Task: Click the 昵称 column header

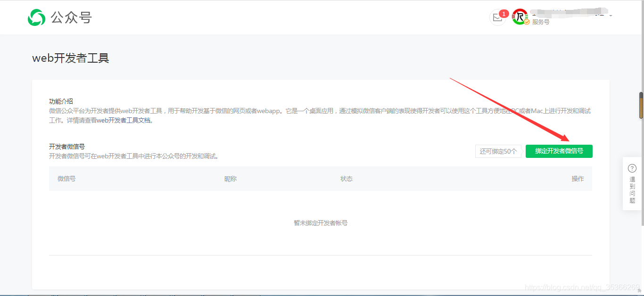Action: [231, 179]
